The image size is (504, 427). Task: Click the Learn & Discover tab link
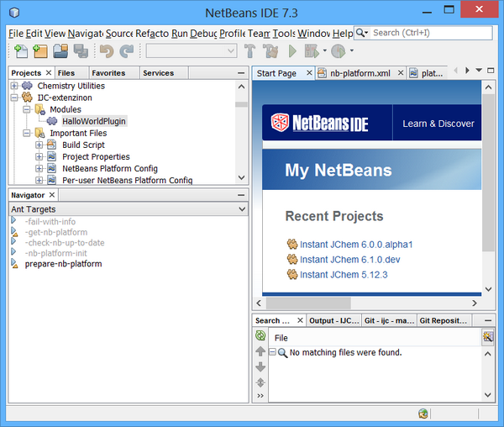(438, 124)
